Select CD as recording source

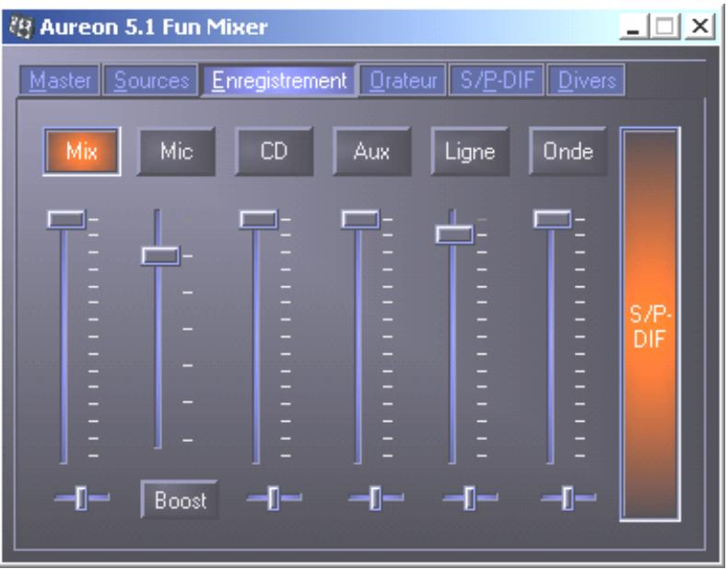pos(274,151)
